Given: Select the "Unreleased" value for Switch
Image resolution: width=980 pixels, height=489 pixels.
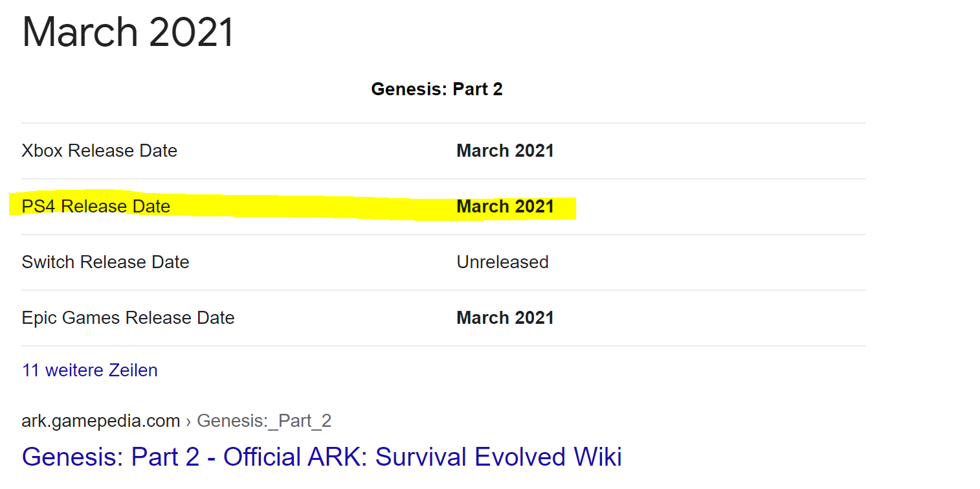Looking at the screenshot, I should 502,262.
